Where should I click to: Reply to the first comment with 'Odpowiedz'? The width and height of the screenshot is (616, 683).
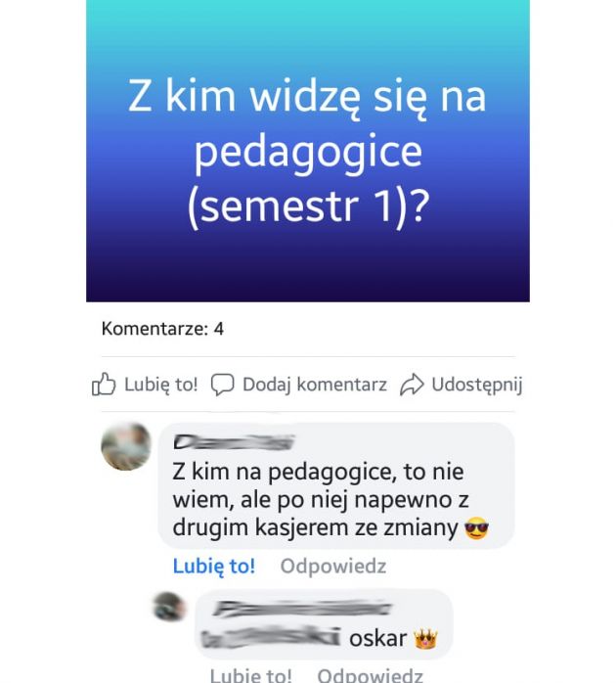tap(333, 567)
